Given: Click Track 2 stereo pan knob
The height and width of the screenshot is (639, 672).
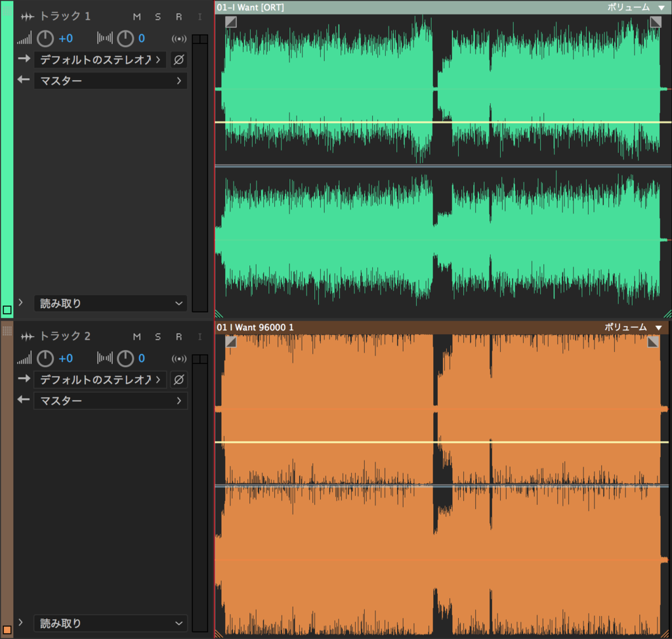Looking at the screenshot, I should pos(125,359).
